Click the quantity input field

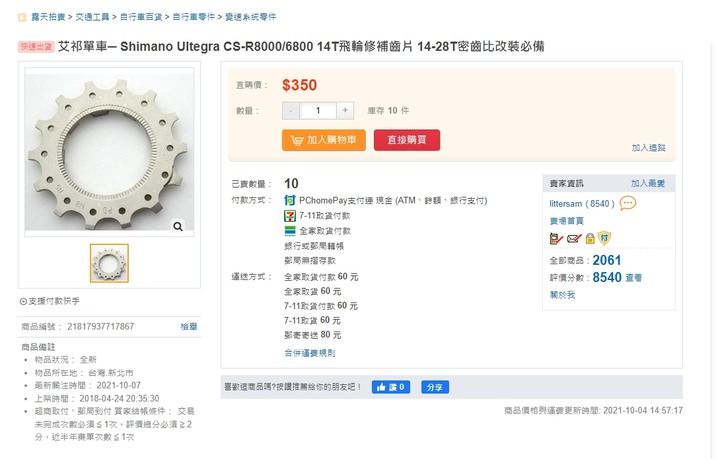click(x=318, y=111)
